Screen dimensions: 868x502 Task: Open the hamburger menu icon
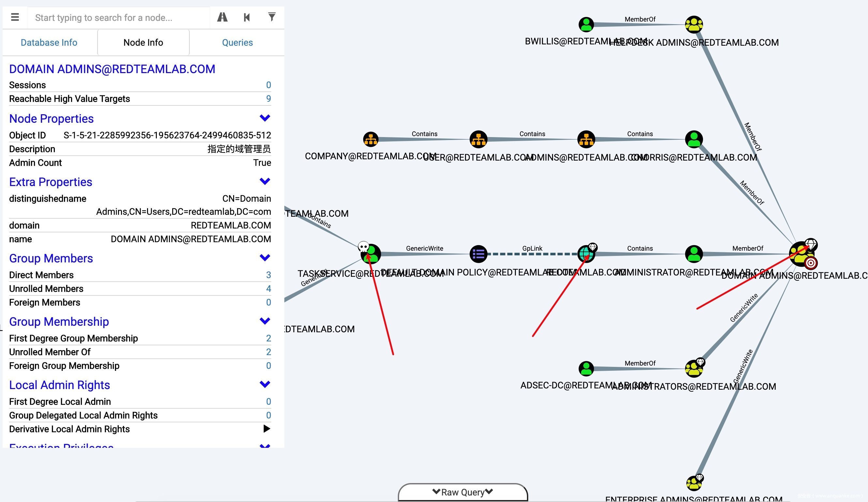tap(15, 17)
